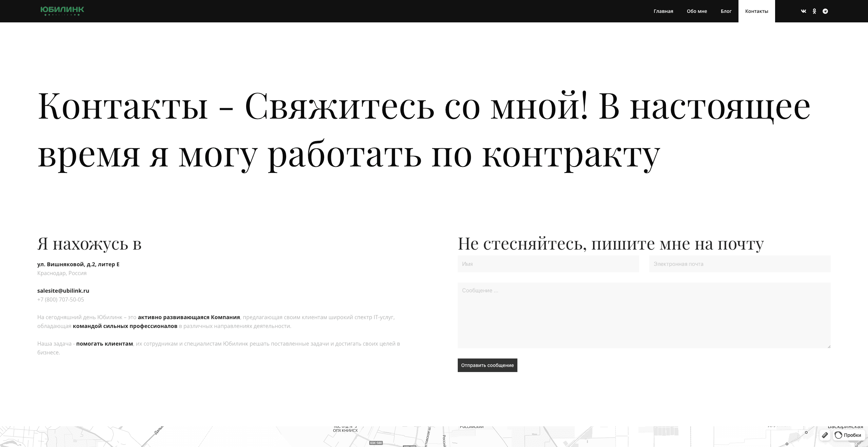Open the VK social profile icon
This screenshot has width=868, height=447.
[x=803, y=11]
